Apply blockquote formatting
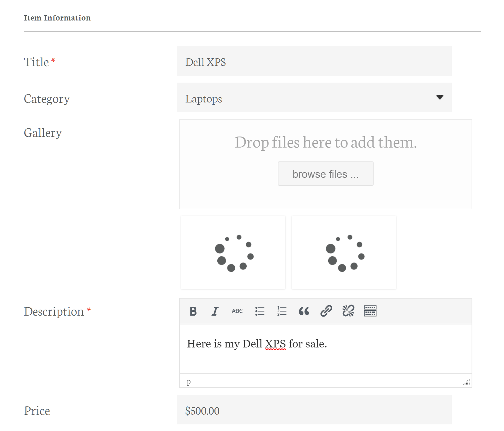This screenshot has height=431, width=504. 304,311
